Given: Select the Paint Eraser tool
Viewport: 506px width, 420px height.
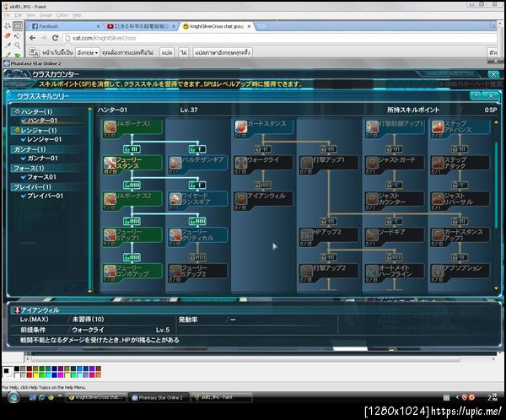Looking at the screenshot, I should pyautogui.click(x=8, y=35).
